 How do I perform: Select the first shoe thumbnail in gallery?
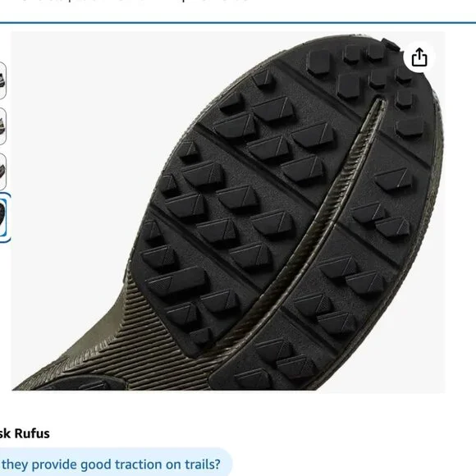(x=2, y=80)
